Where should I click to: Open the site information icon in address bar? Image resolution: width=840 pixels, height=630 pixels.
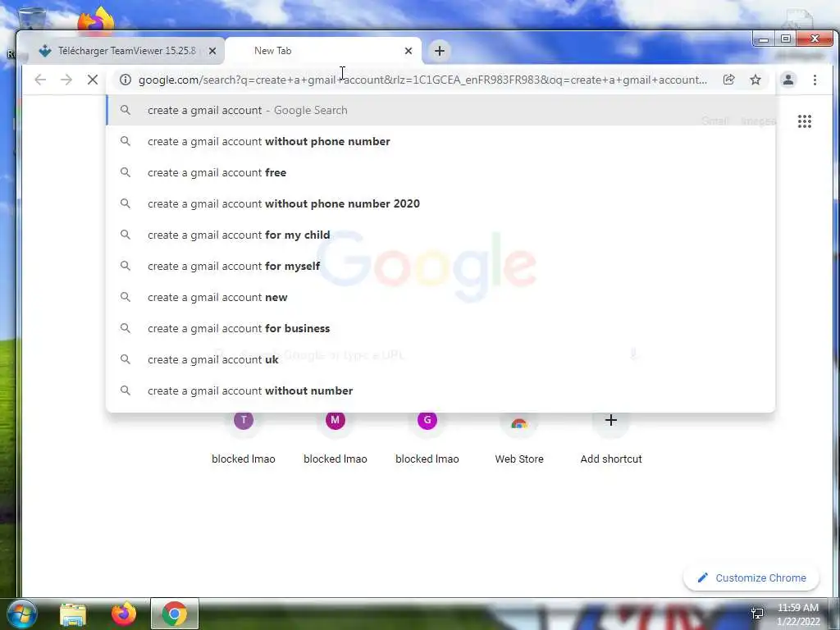126,80
